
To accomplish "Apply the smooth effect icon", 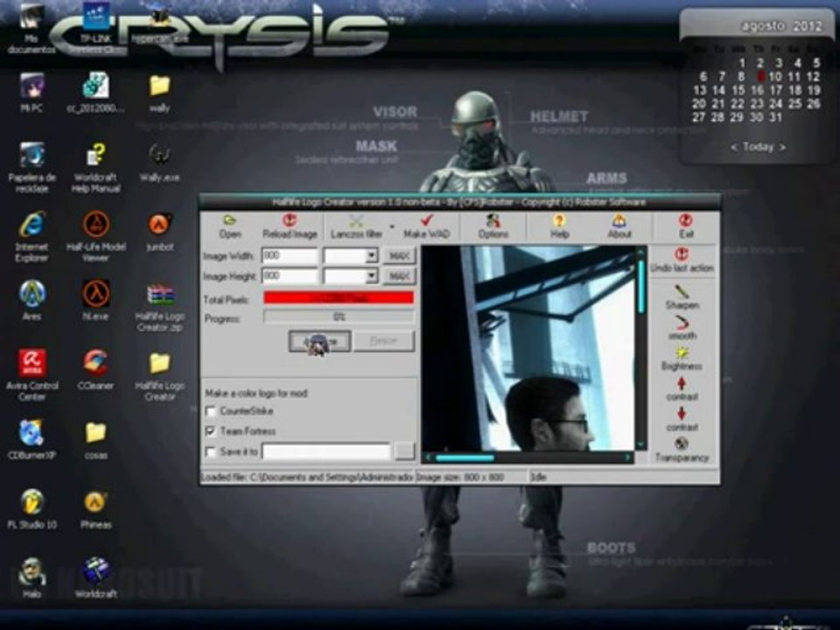I will pyautogui.click(x=682, y=323).
